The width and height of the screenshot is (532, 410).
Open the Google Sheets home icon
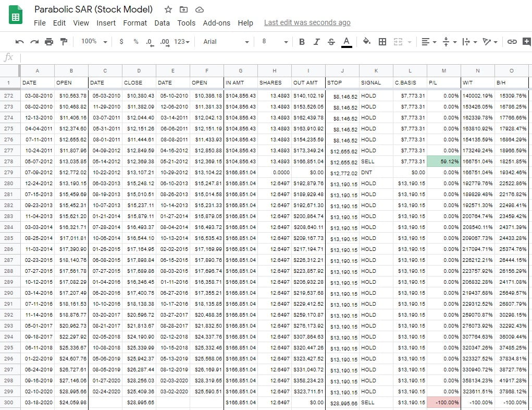(x=16, y=16)
